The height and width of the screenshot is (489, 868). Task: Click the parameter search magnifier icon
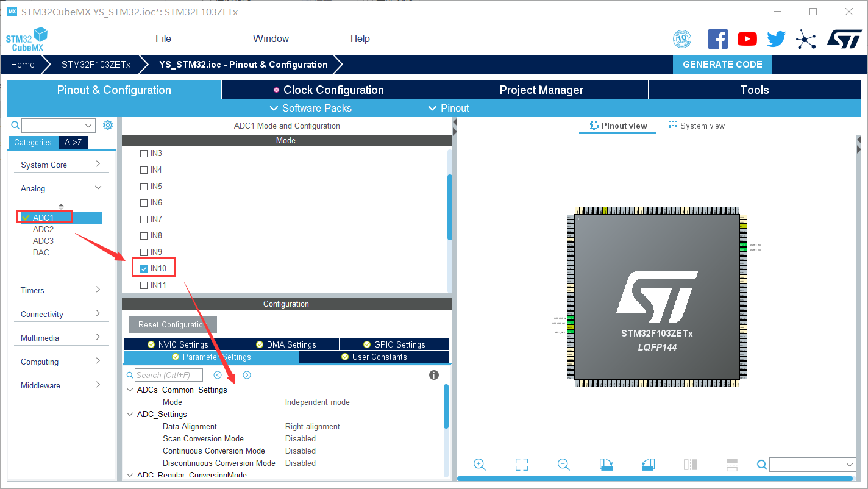click(129, 375)
